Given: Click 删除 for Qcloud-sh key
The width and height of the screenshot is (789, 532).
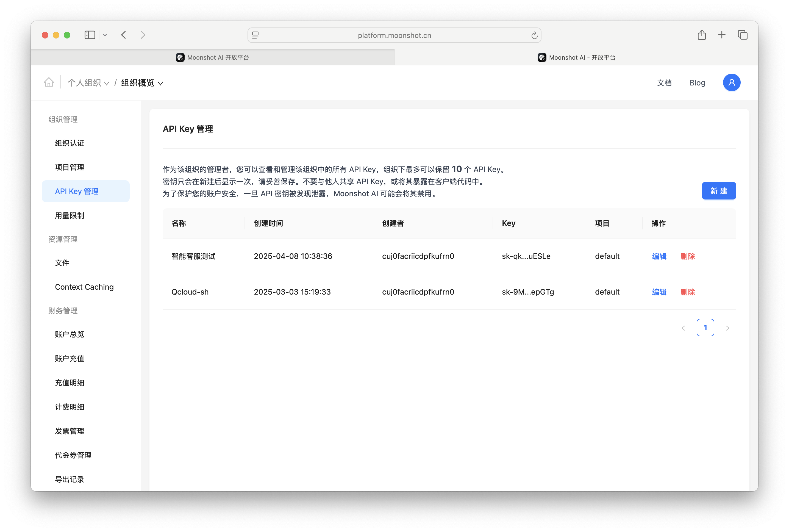Looking at the screenshot, I should (687, 292).
